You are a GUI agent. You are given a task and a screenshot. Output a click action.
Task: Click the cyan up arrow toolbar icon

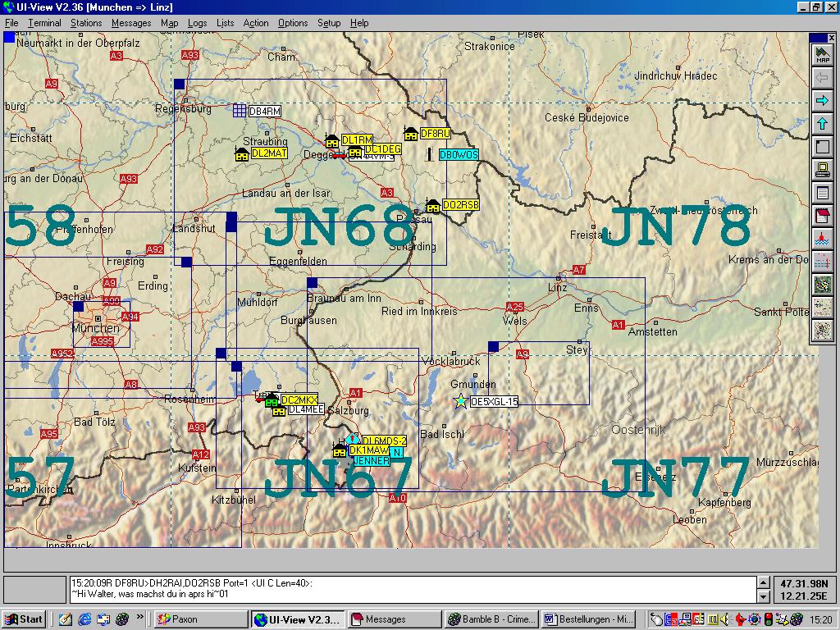coord(821,124)
